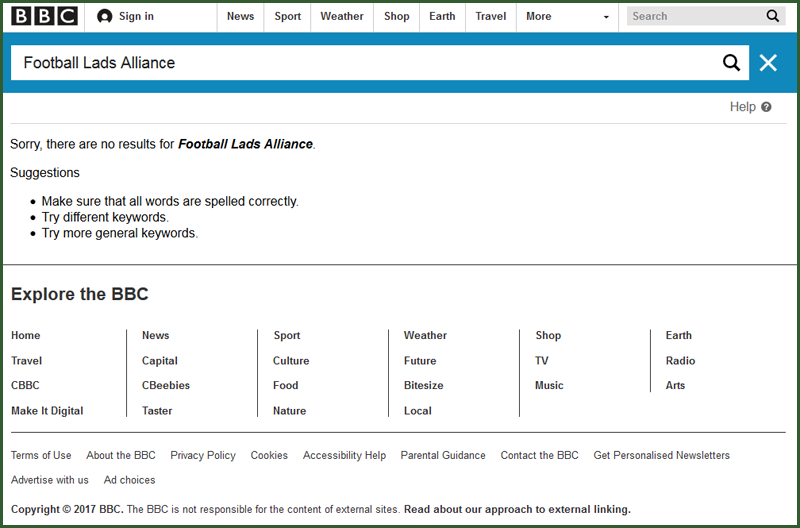
Task: Submit search with large magnifier icon
Action: tap(731, 63)
